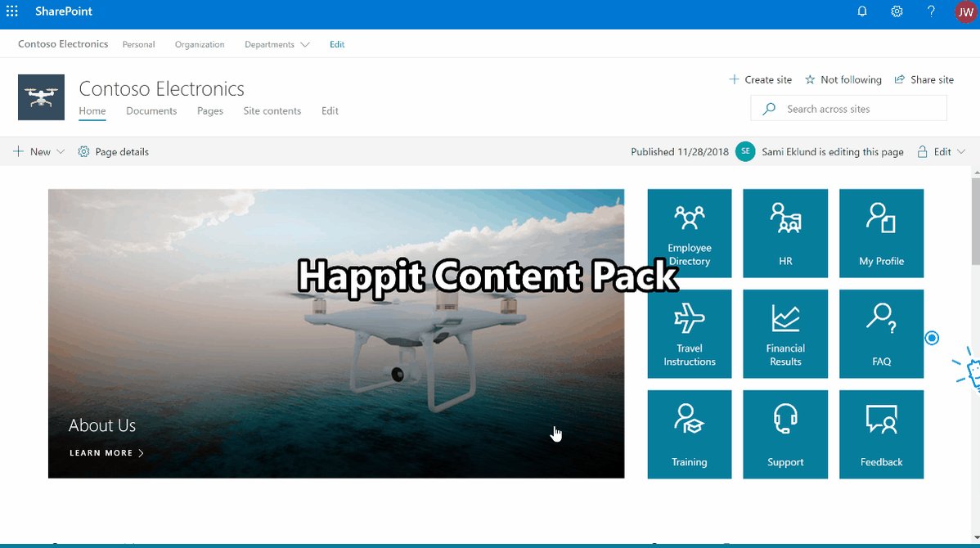The height and width of the screenshot is (548, 980).
Task: Open the Training tile
Action: pos(690,434)
